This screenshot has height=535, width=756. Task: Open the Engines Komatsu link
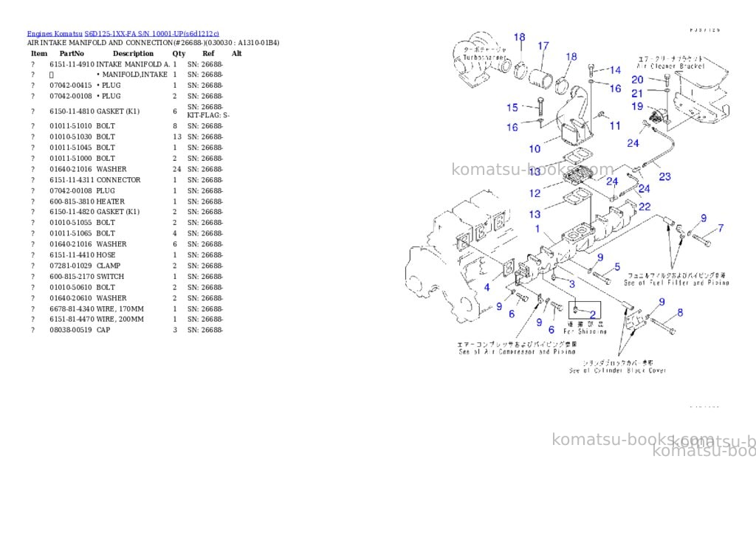55,34
